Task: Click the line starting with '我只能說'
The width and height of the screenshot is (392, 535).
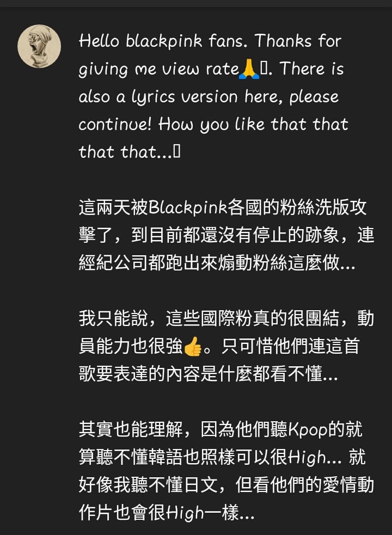Action: (226, 319)
